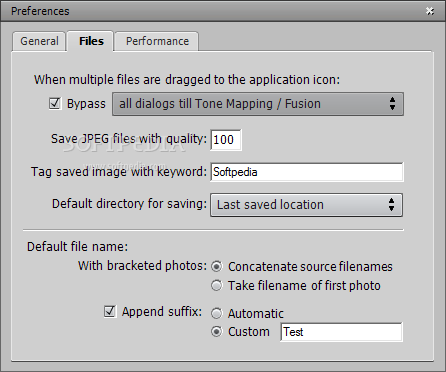Click the 'Append suffix:' label text
Viewport: 446px width, 372px height.
[x=162, y=312]
